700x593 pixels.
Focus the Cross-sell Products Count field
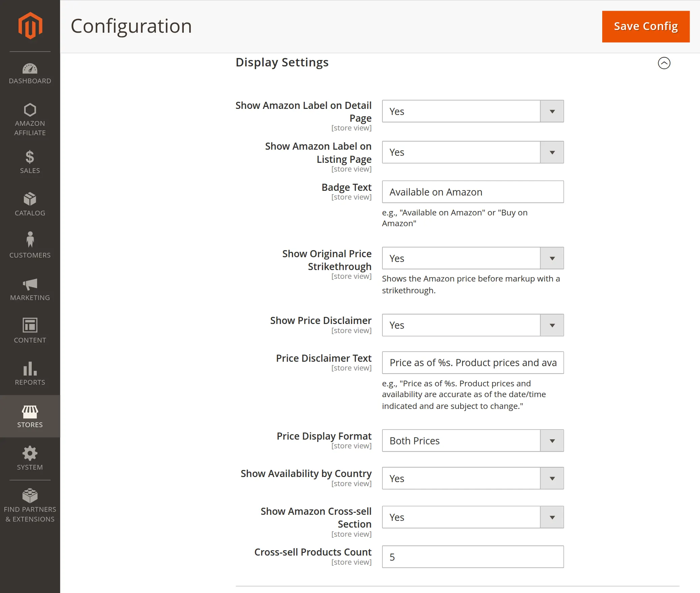point(473,557)
